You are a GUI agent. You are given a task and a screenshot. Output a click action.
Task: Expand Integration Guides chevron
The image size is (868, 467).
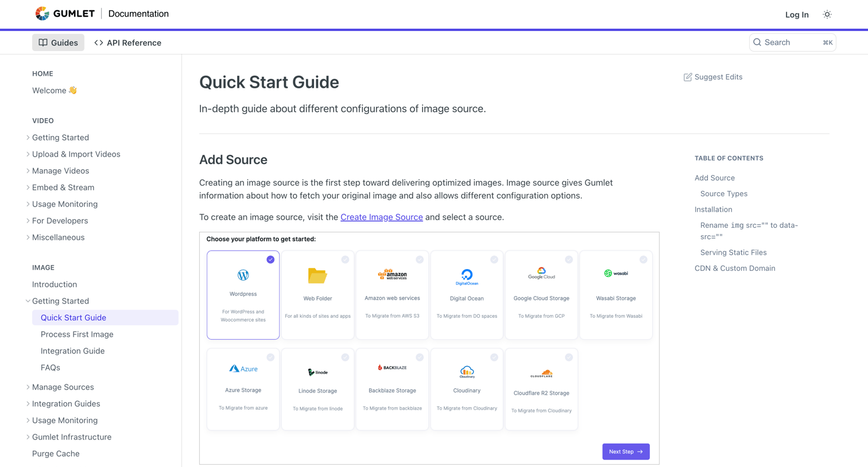[x=28, y=404]
